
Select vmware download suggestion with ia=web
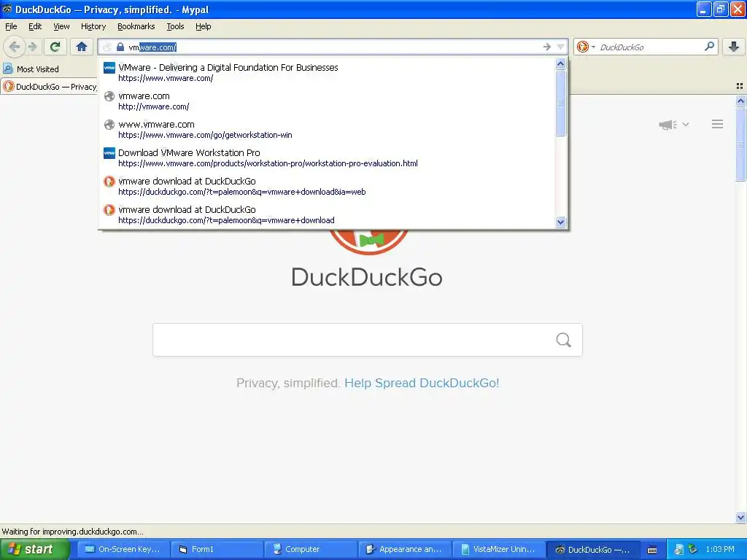[327, 186]
